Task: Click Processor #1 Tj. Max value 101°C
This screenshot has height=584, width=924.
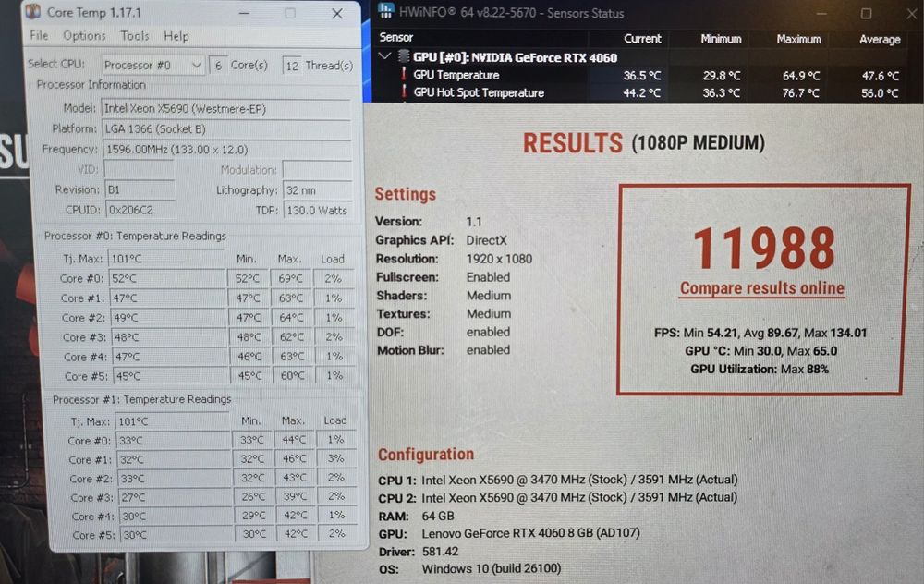Action: click(x=173, y=421)
